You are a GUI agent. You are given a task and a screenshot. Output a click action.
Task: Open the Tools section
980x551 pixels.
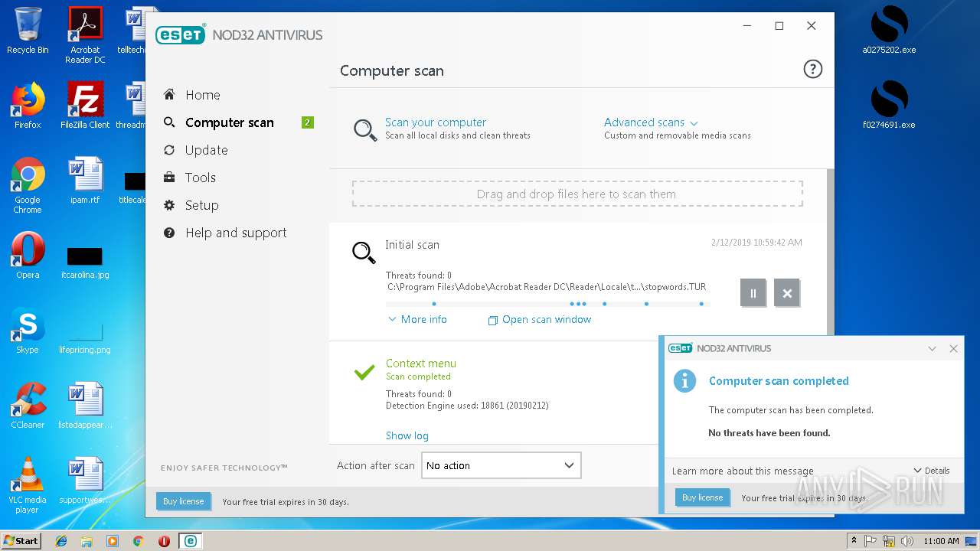pyautogui.click(x=200, y=178)
